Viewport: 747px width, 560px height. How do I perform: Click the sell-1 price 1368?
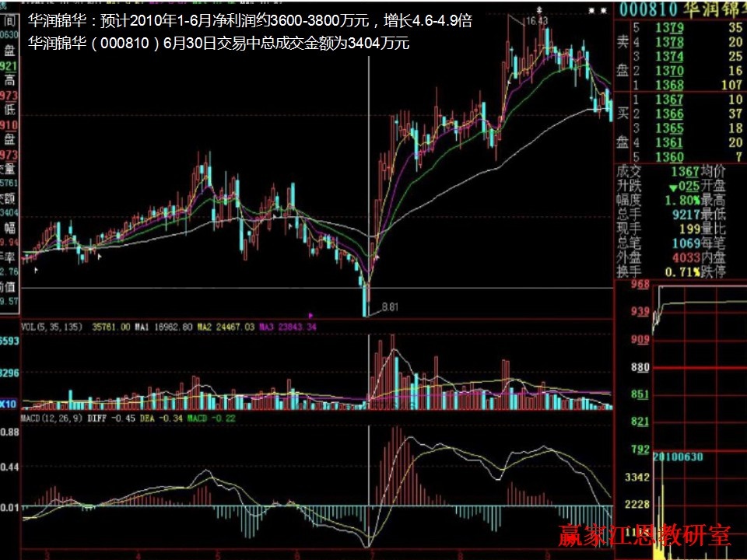coord(668,85)
